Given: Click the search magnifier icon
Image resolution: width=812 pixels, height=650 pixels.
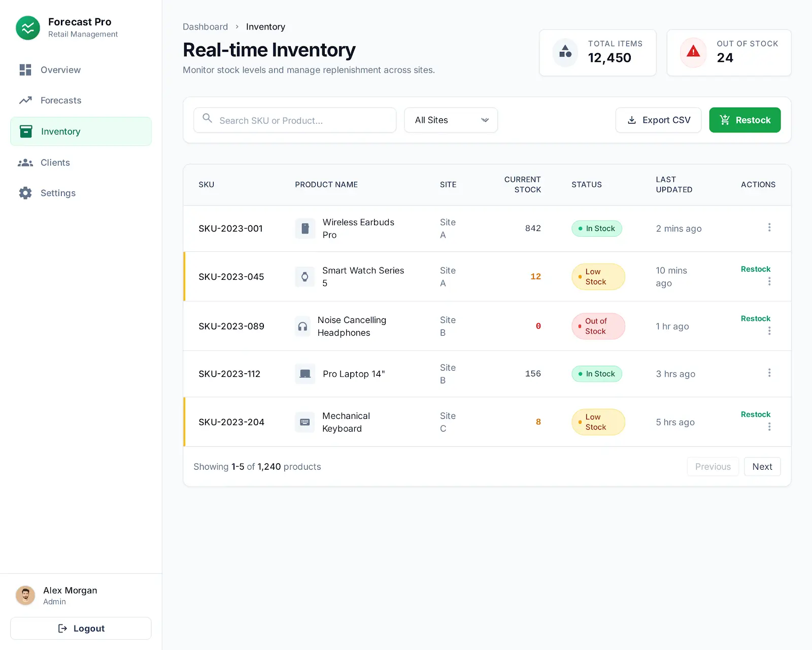Looking at the screenshot, I should (207, 120).
